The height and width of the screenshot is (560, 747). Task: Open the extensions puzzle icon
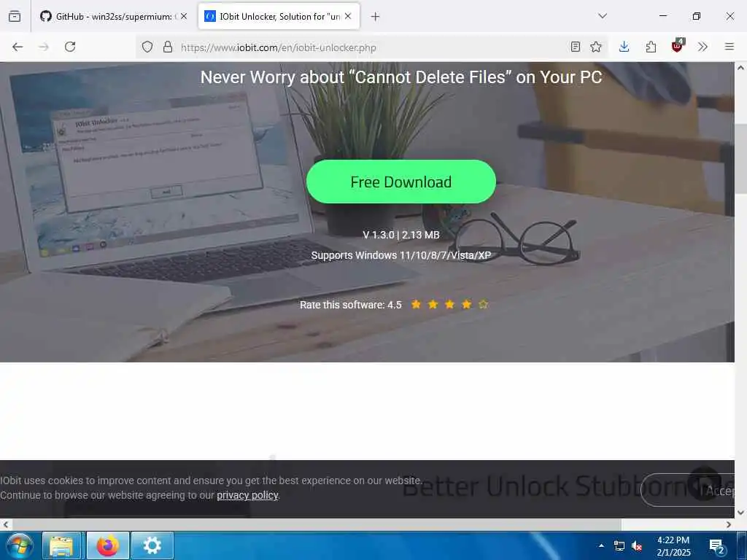pyautogui.click(x=651, y=47)
